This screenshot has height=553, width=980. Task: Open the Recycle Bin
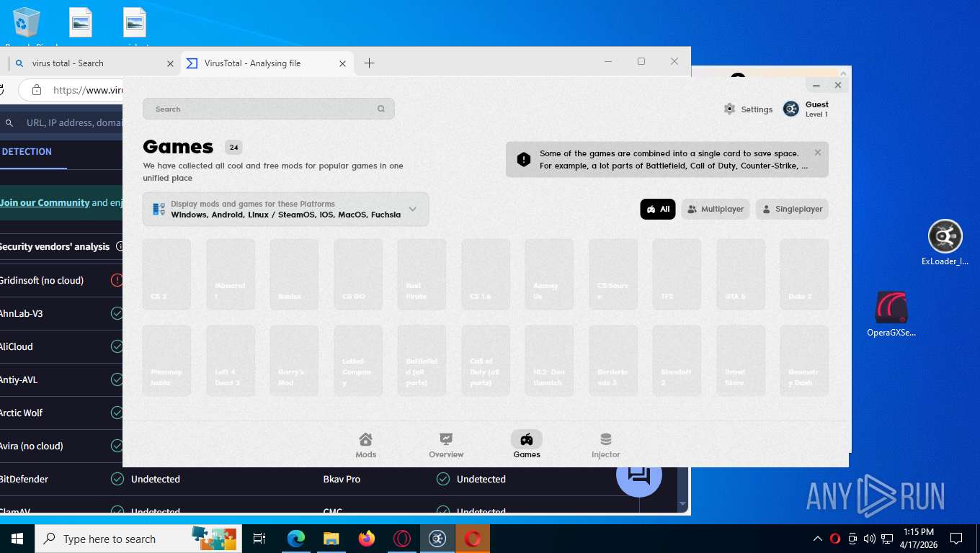coord(27,25)
